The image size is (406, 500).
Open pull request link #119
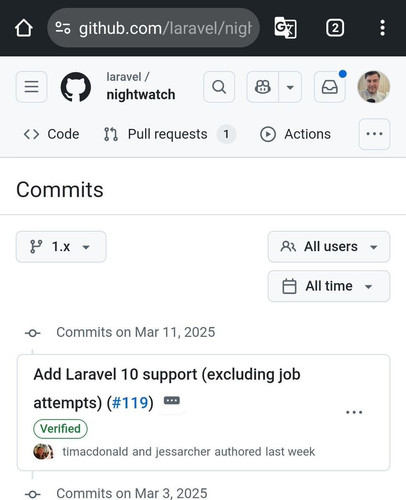point(130,403)
